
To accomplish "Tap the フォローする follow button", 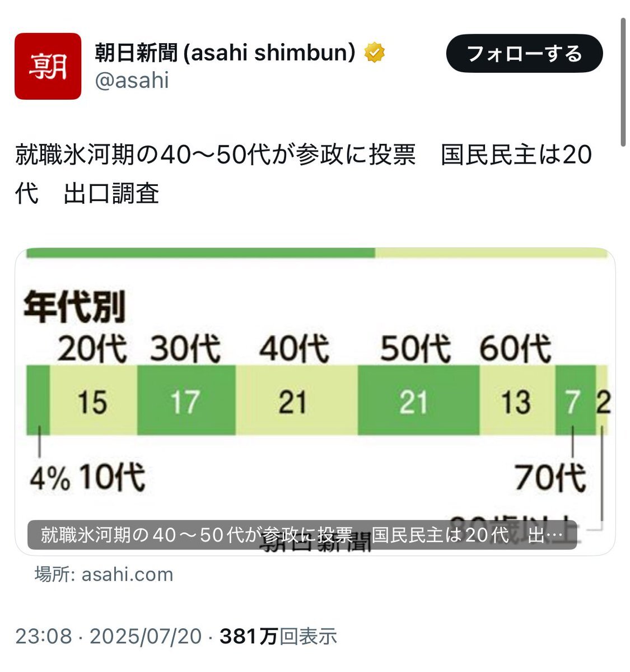I will click(524, 54).
